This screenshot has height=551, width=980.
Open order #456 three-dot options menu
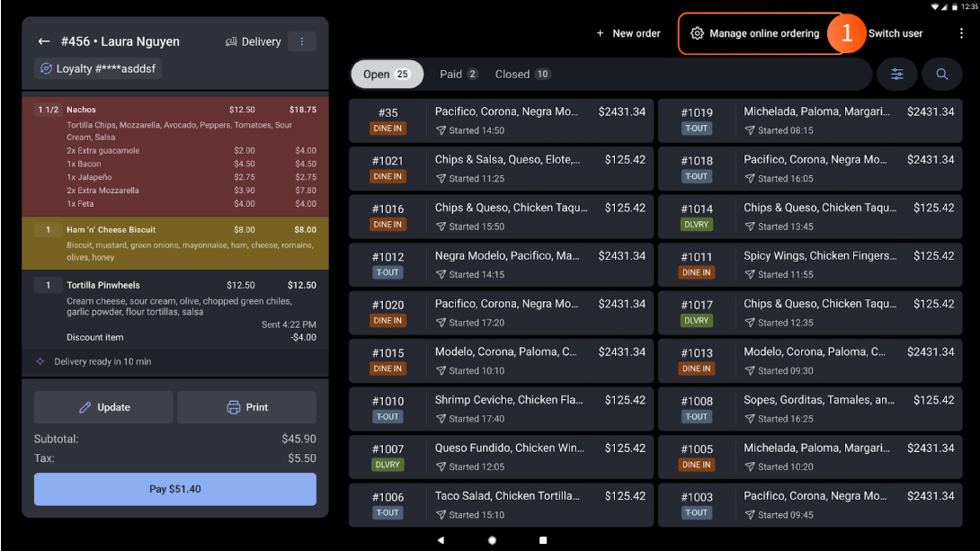(x=301, y=41)
